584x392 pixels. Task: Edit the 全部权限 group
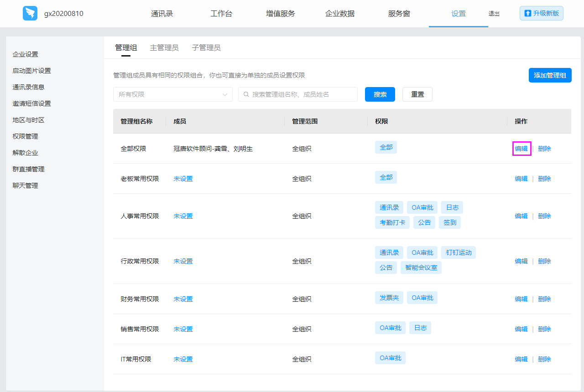pos(521,149)
